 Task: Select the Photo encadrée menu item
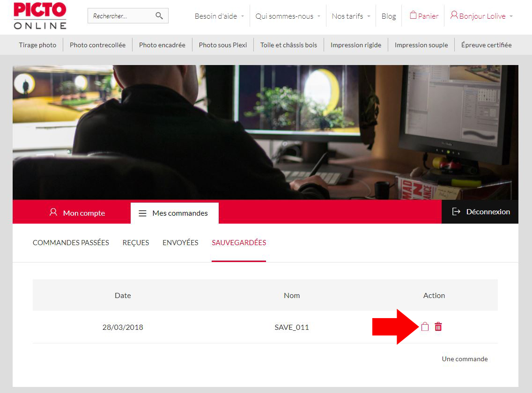click(162, 45)
